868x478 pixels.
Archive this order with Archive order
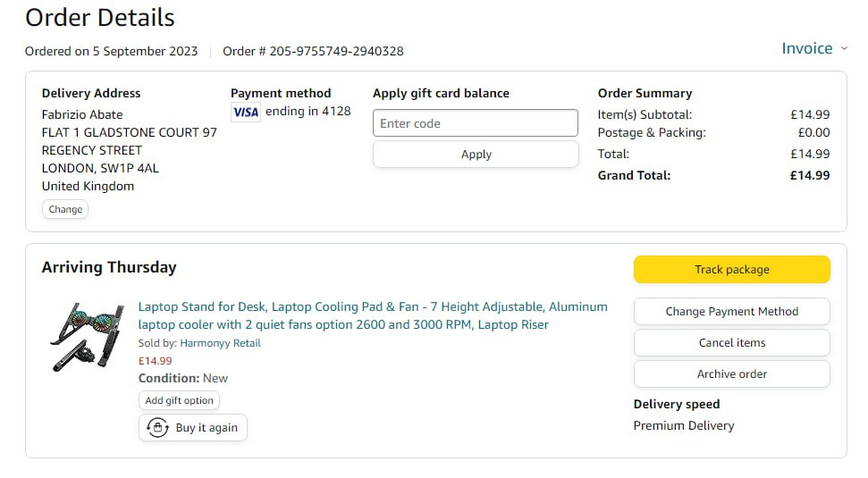coord(731,374)
